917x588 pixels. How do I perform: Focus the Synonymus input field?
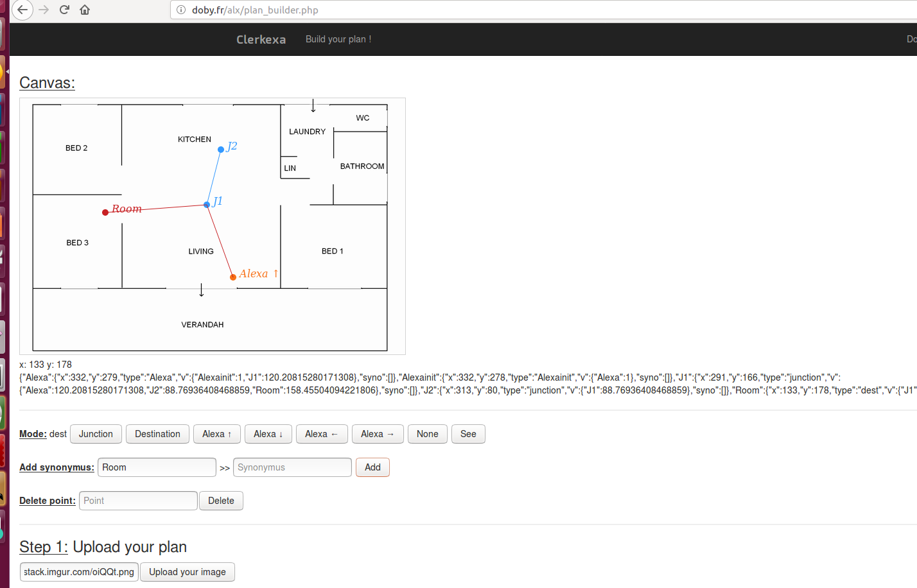(x=292, y=467)
